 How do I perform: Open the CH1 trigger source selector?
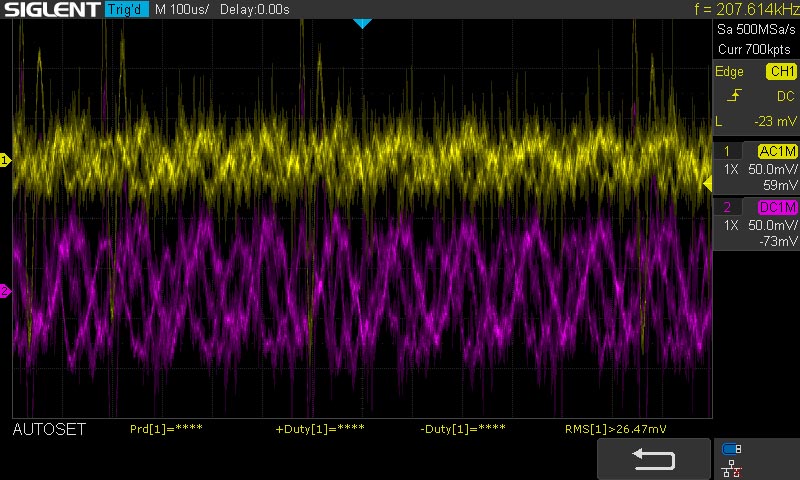click(781, 71)
